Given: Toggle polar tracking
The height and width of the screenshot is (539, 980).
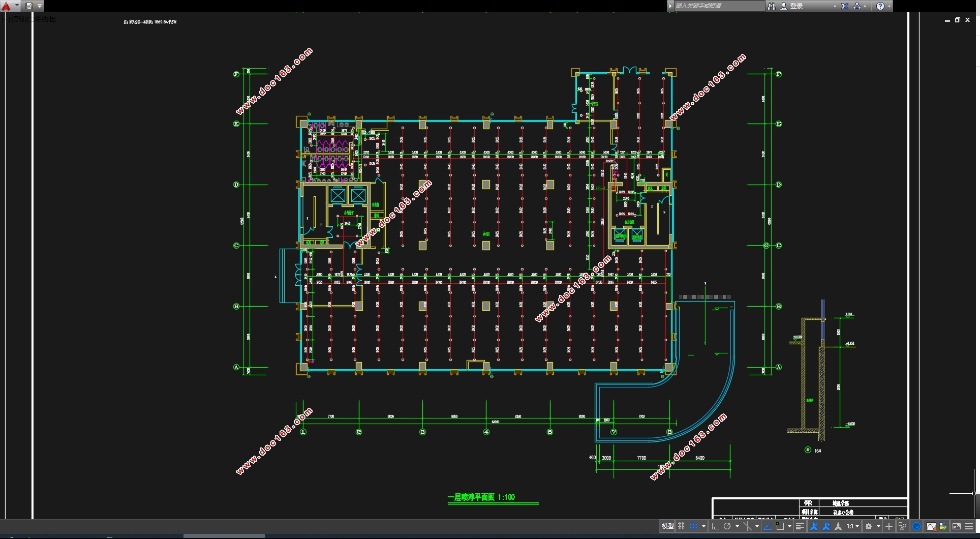Looking at the screenshot, I should click(727, 526).
